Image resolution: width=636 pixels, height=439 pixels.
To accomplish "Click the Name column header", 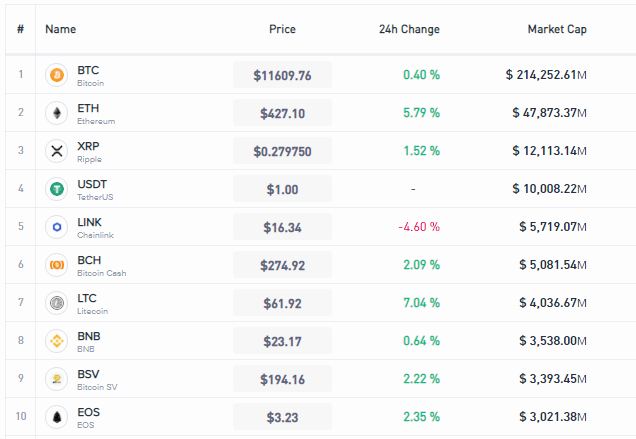I will [x=60, y=29].
